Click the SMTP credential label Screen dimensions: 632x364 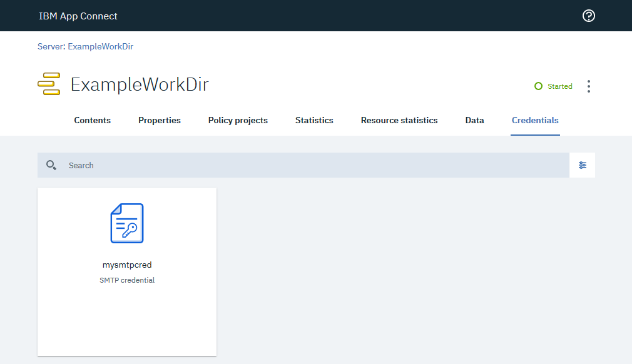127,280
